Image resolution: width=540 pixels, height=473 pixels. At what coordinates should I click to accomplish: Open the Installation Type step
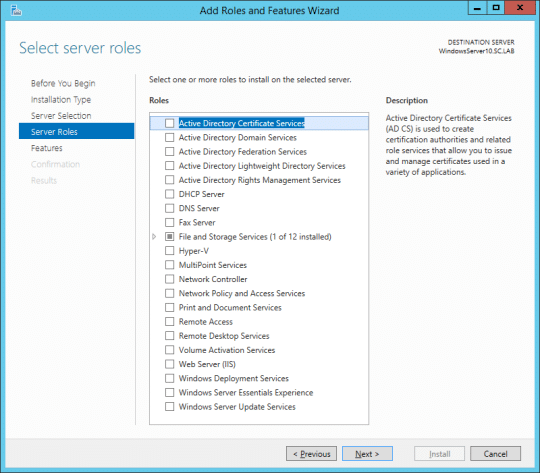tap(61, 100)
